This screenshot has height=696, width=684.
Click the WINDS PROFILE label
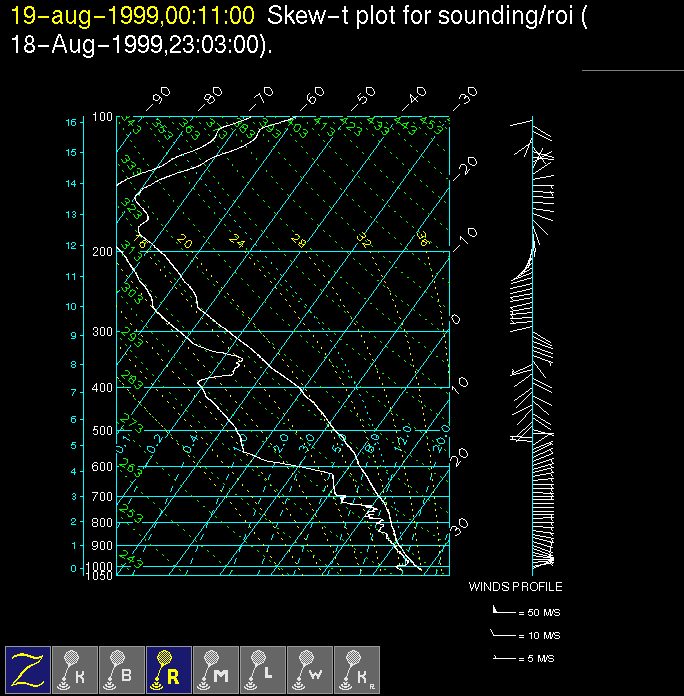point(515,587)
